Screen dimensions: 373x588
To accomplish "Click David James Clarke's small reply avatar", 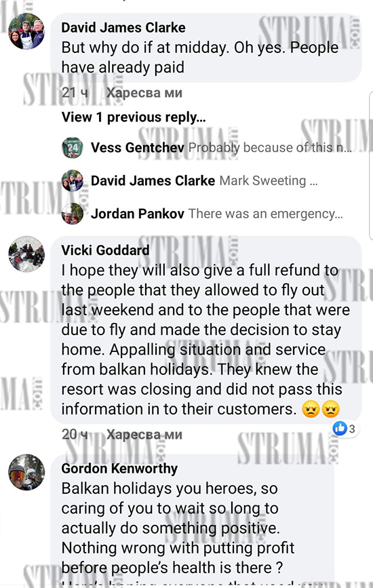I will tap(73, 181).
